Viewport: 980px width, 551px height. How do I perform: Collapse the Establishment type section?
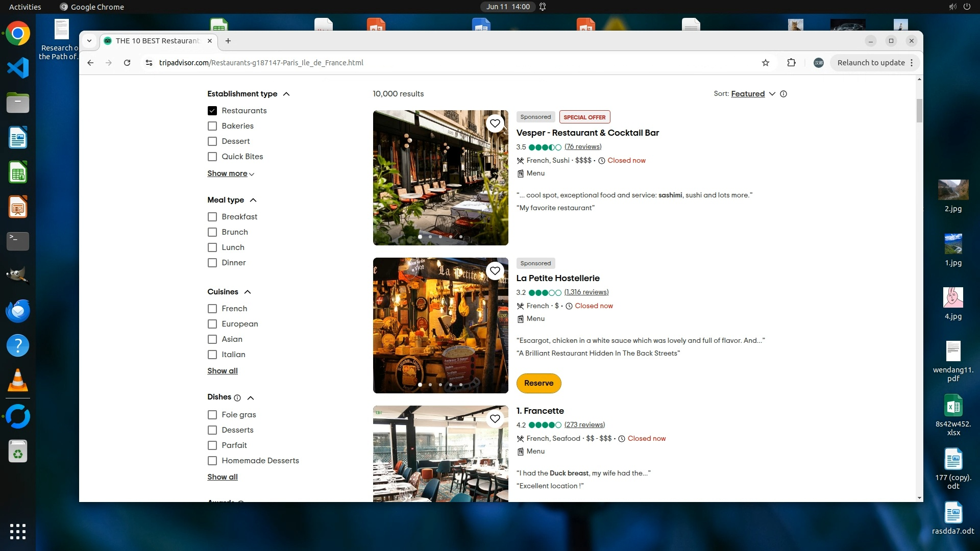click(286, 94)
